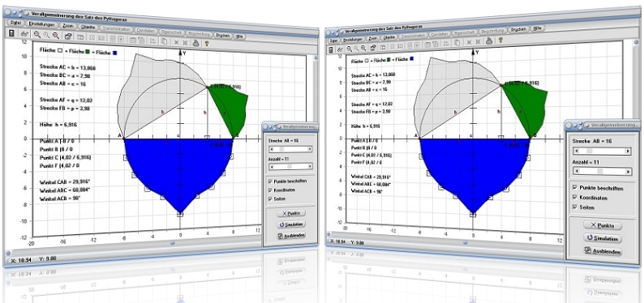This screenshot has width=644, height=303.
Task: Click the Punkte button in left control panel
Action: 291,213
